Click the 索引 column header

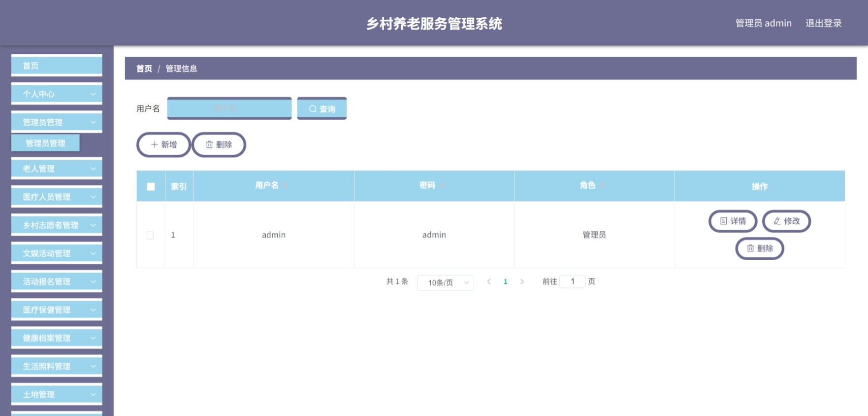[179, 186]
